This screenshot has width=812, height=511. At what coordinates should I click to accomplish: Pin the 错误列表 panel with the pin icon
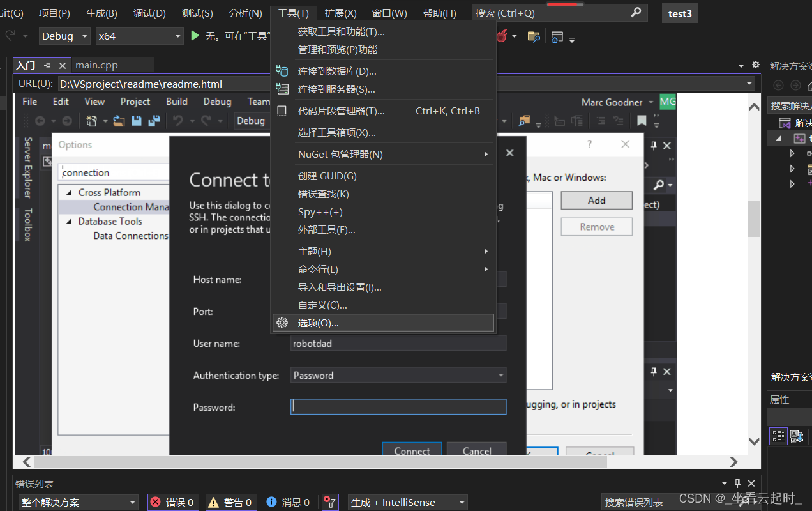pos(738,484)
